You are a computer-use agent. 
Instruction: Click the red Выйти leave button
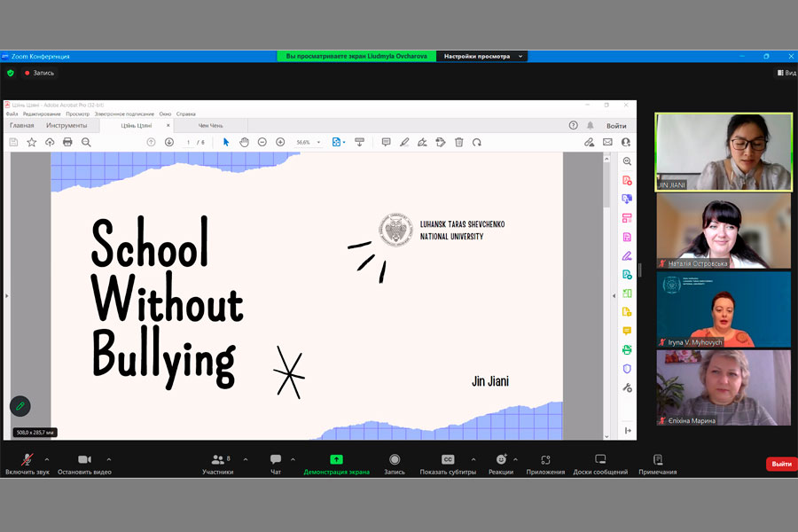(x=780, y=464)
